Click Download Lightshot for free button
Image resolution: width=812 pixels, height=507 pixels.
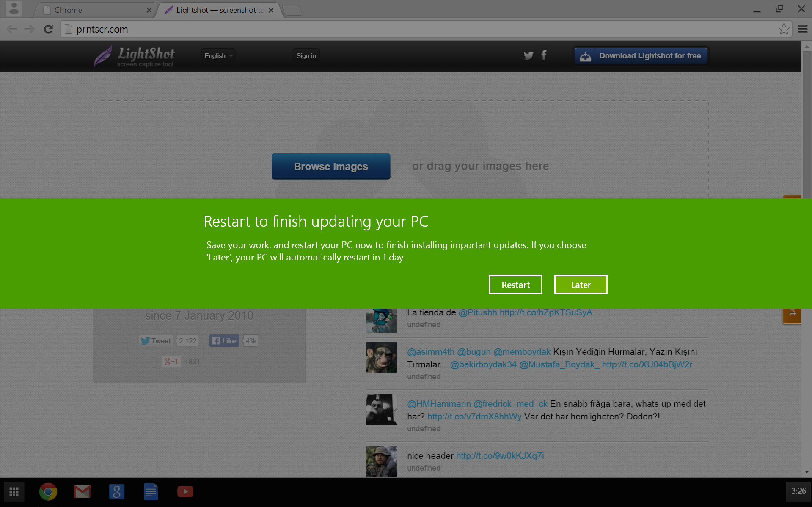click(x=641, y=55)
